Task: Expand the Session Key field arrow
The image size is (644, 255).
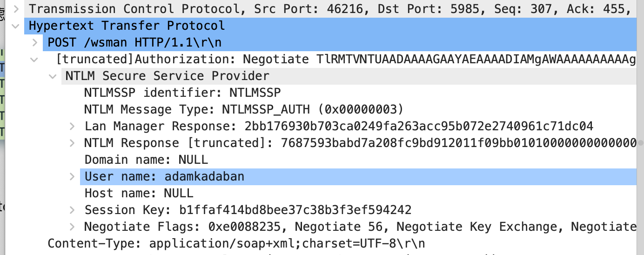Action: tap(72, 210)
